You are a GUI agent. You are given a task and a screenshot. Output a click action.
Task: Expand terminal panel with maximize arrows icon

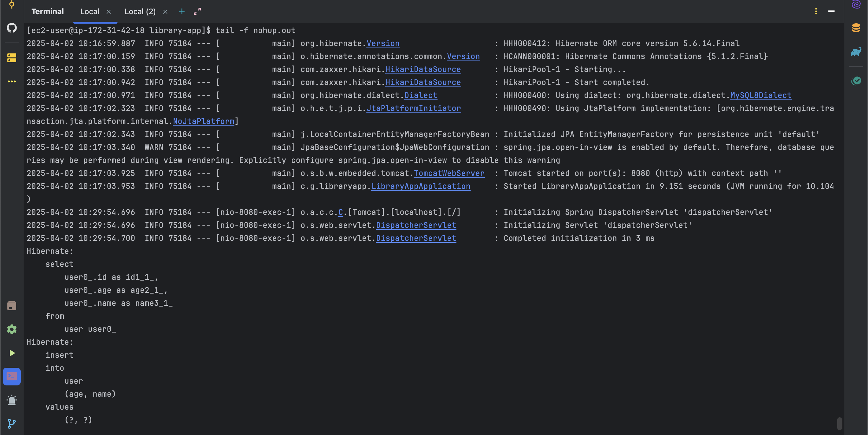[x=197, y=12]
